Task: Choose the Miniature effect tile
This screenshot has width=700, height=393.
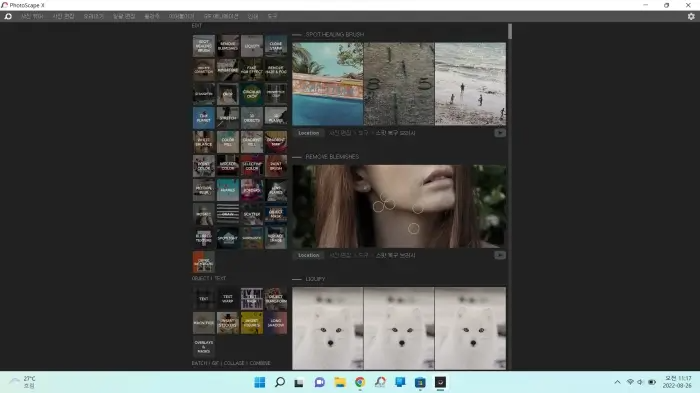Action: point(228,70)
